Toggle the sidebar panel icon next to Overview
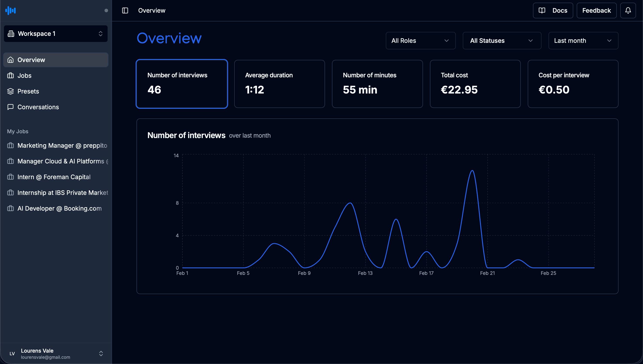Screen dimensions: 643x364 (125, 10)
